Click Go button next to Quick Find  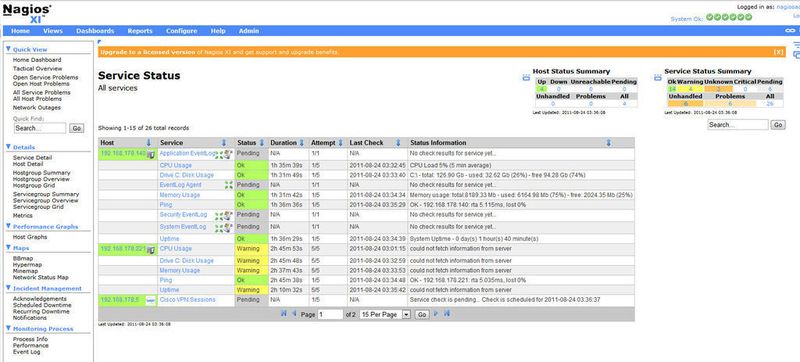tap(77, 128)
